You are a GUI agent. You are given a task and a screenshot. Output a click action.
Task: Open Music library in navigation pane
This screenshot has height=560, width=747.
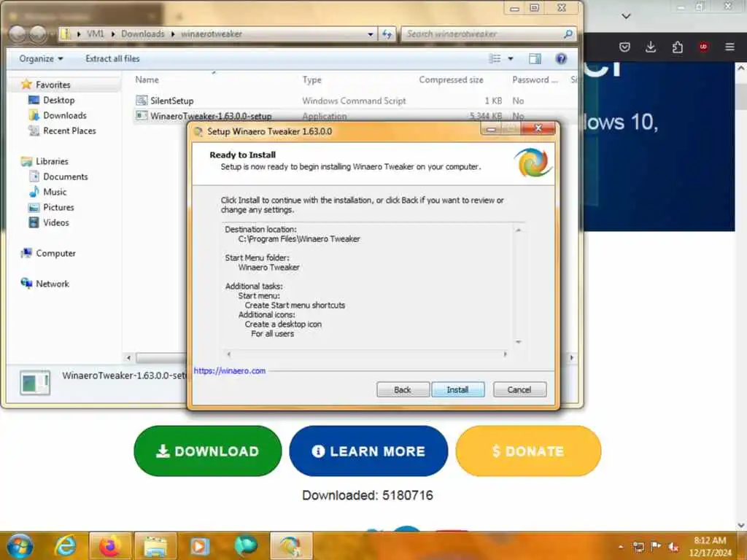point(54,192)
